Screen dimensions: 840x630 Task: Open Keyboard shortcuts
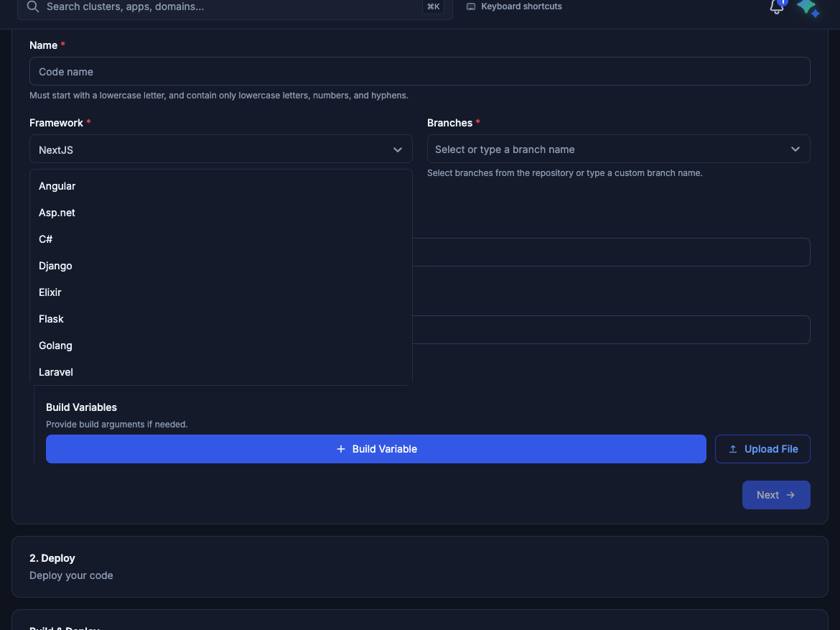pos(514,6)
